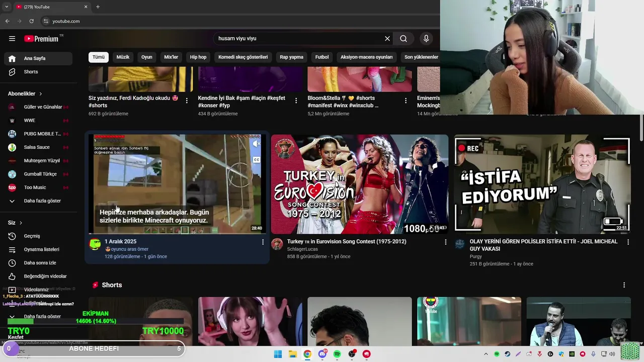Play the İSTİFA EDİYORUM video thumbnail

[x=542, y=184]
